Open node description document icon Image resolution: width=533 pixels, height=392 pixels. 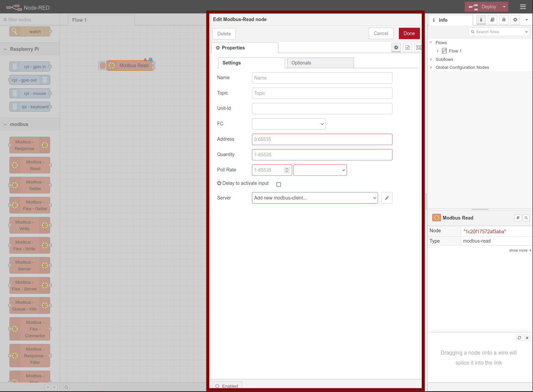tap(408, 48)
